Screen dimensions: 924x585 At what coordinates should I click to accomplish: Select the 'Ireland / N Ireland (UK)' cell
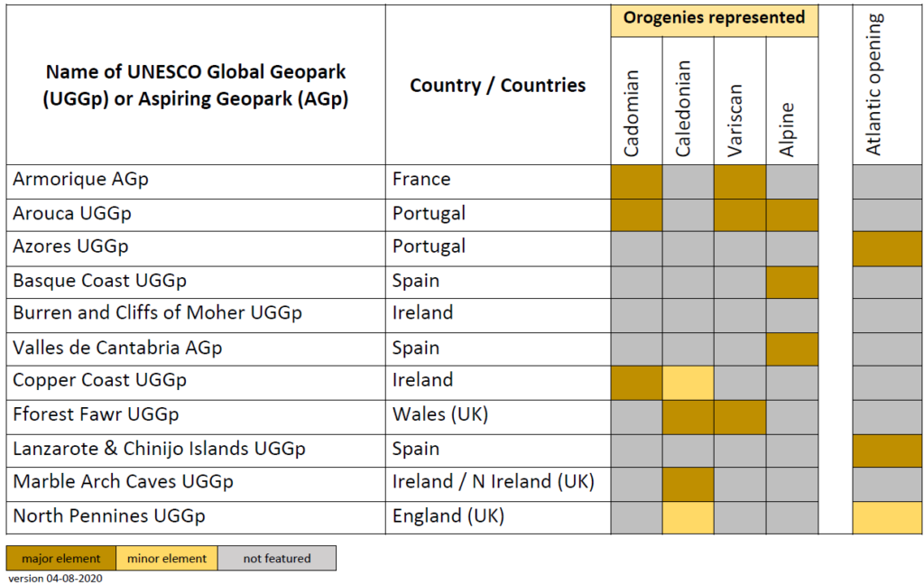[498, 484]
